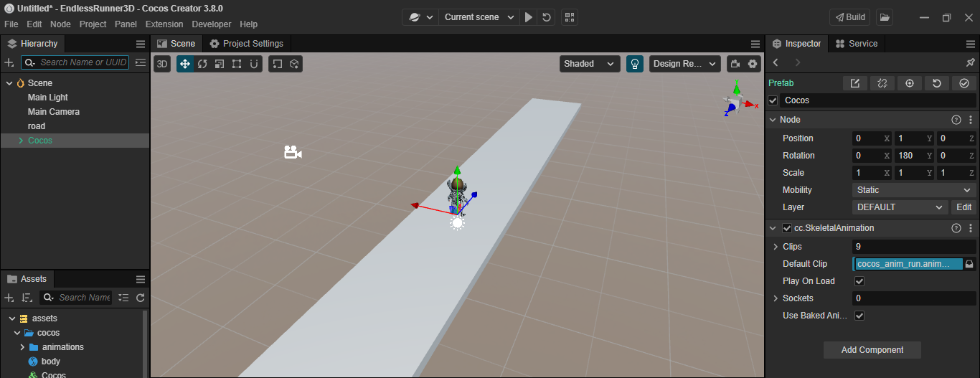Go back in Inspector history
This screenshot has height=378, width=980.
[x=776, y=63]
